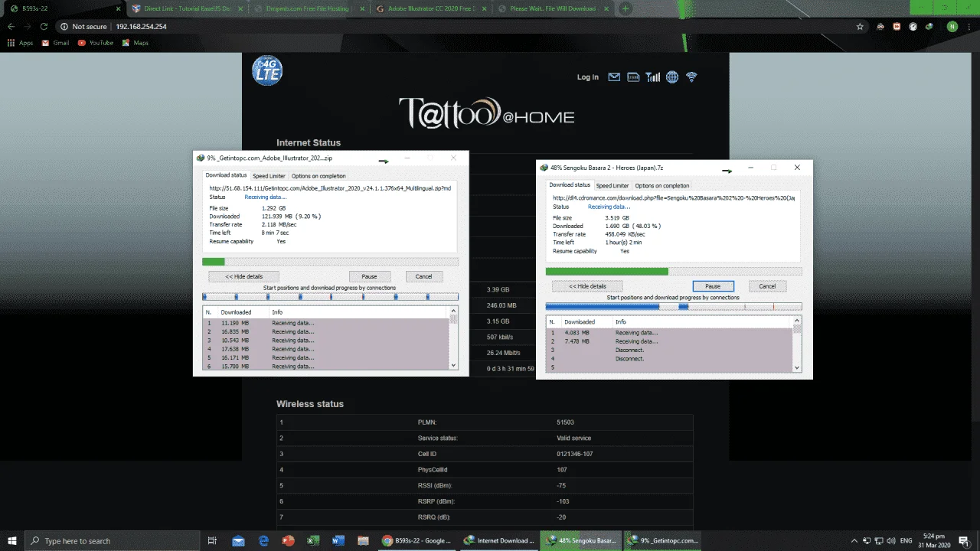Click the globe internet icon in router header
This screenshot has height=551, width=980.
672,77
